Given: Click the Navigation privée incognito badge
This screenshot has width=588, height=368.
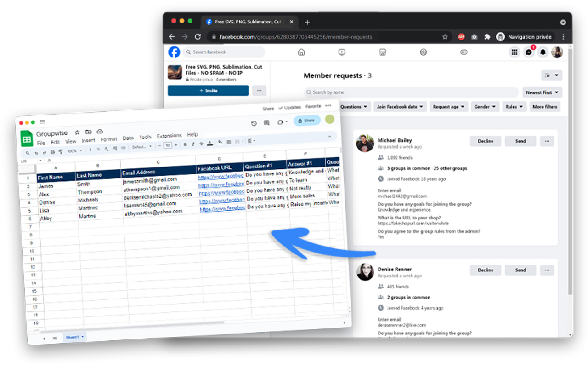Looking at the screenshot, I should (525, 37).
